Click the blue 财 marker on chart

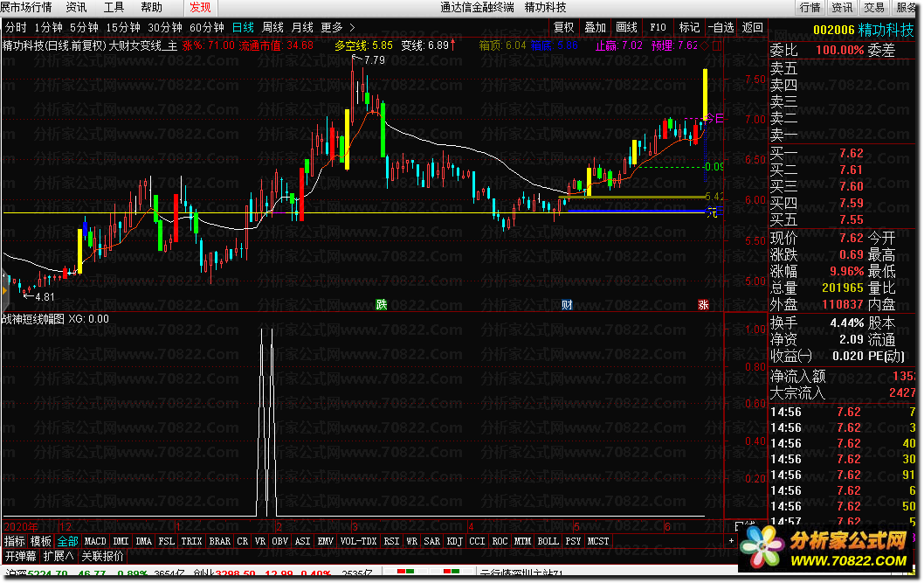(567, 305)
